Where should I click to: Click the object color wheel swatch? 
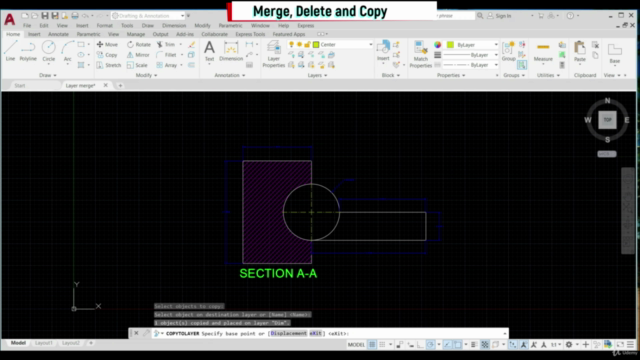pos(438,44)
